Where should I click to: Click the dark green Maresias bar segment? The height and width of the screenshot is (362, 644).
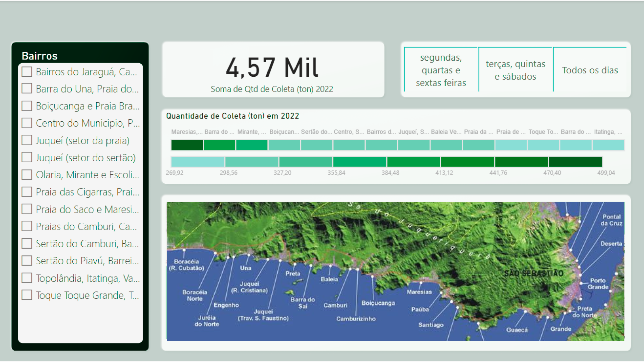coord(187,145)
